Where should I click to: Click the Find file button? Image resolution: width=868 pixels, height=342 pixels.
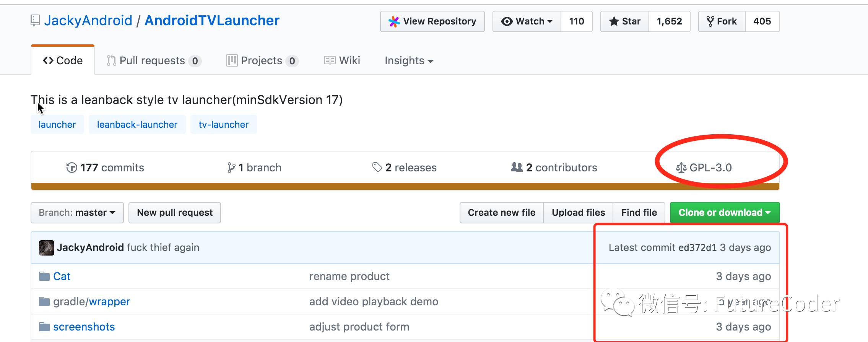point(639,213)
